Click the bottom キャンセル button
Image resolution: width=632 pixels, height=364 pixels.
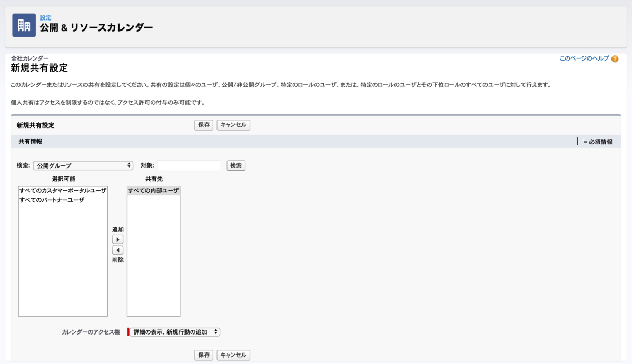pos(233,355)
